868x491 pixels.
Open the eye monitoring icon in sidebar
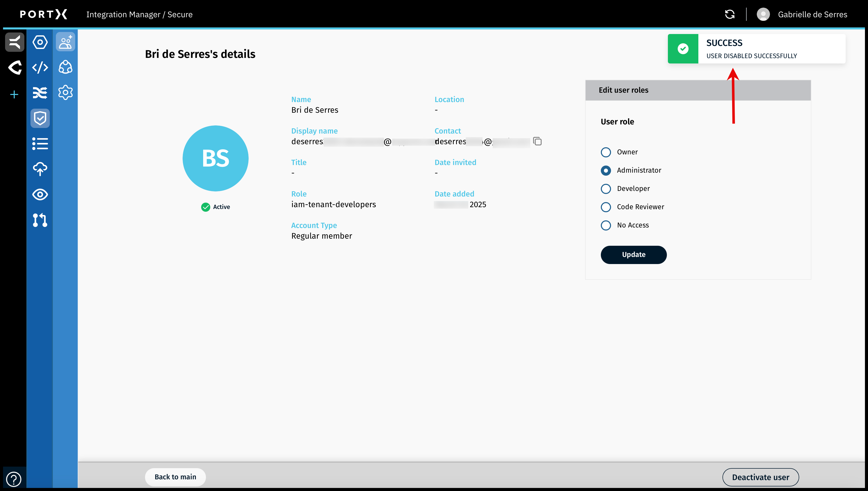(40, 194)
